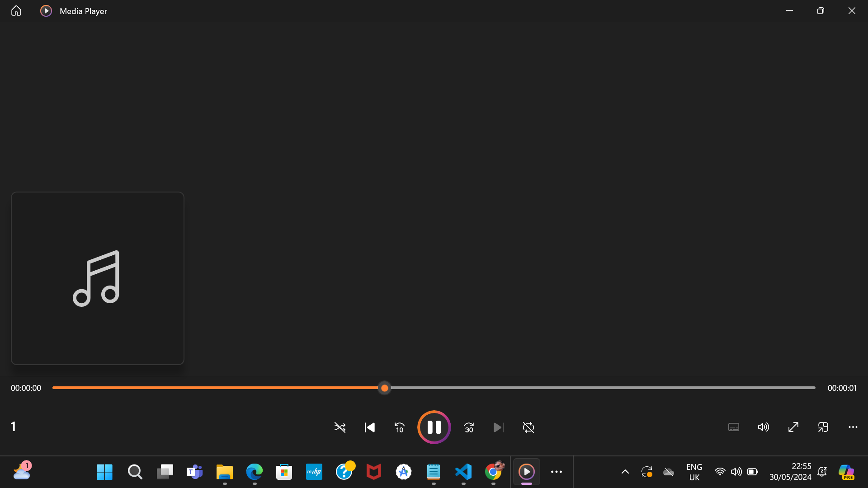
Task: Pause the playing track
Action: coord(434,427)
